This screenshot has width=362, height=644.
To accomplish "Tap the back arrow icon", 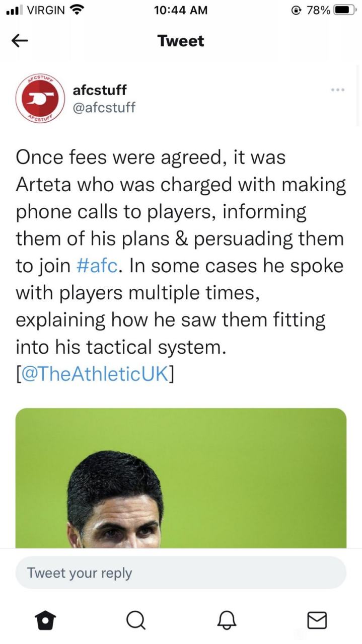I will pos(20,41).
